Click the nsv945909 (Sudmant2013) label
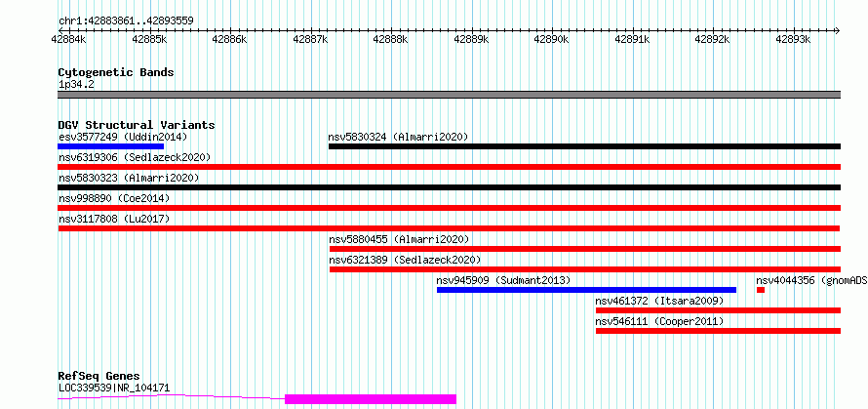 click(x=503, y=280)
